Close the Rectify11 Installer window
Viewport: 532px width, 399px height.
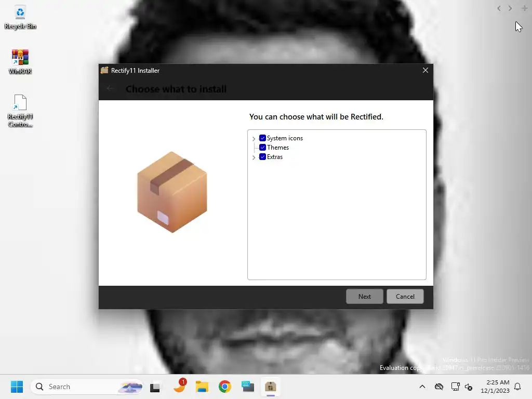click(x=425, y=70)
